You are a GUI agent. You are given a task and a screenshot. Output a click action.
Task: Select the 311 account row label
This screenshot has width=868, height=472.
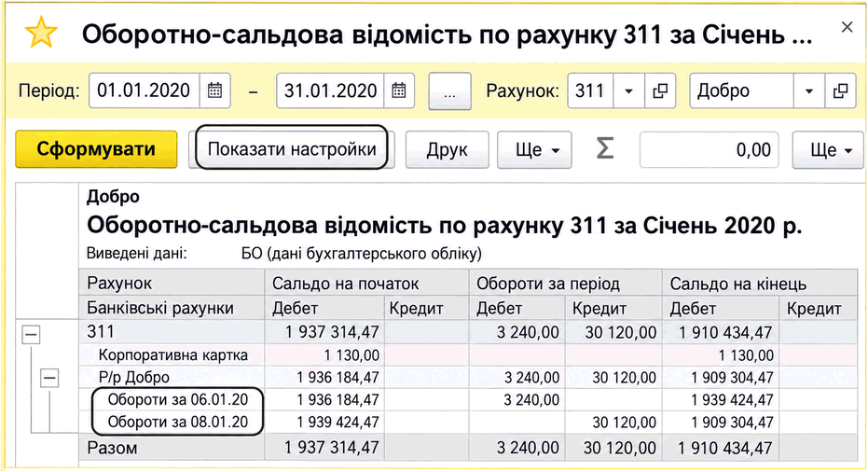(x=101, y=332)
